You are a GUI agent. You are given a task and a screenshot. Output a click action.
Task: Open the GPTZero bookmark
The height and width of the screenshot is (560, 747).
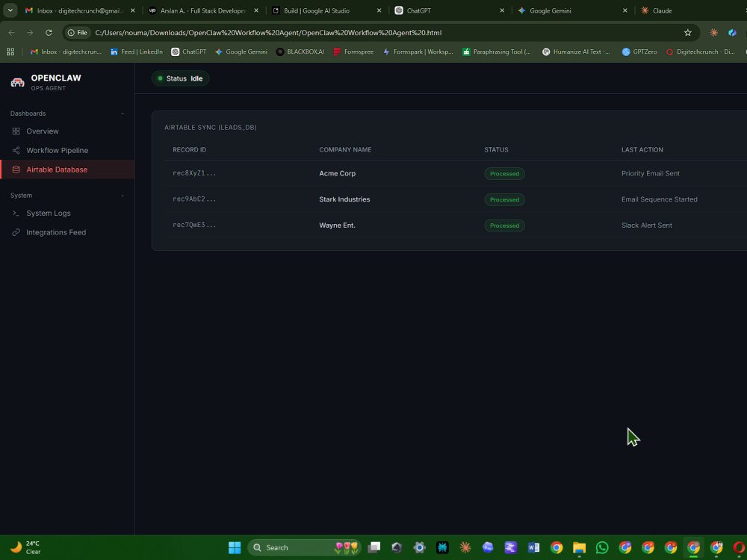click(639, 52)
